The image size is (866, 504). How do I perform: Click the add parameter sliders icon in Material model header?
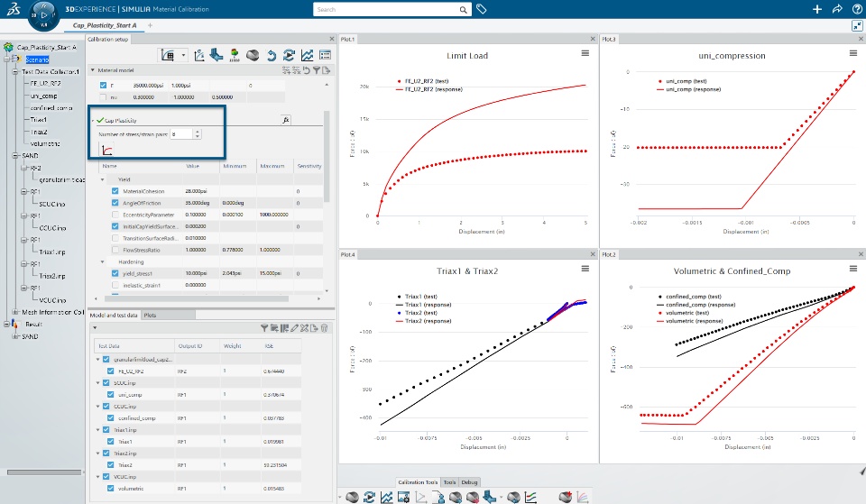[x=286, y=70]
